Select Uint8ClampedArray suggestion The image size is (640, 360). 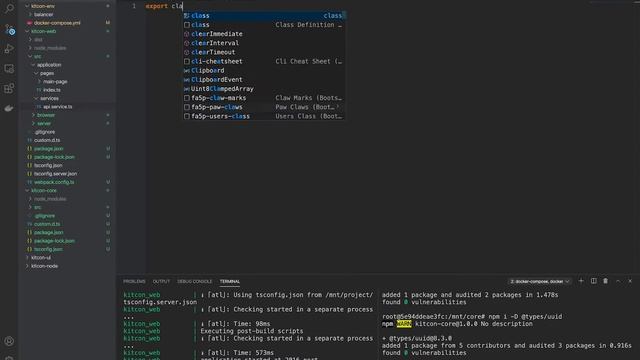click(264, 89)
